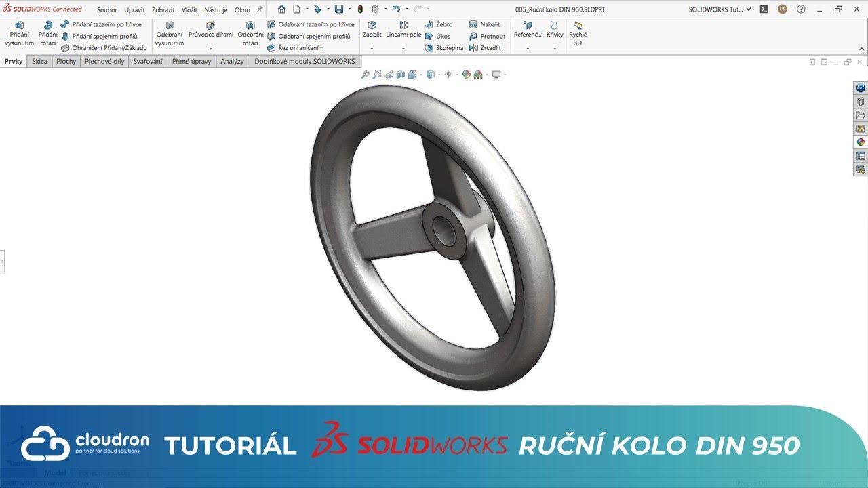Expand Zaoblit dropdown arrow
This screenshot has height=488, width=868.
372,49
